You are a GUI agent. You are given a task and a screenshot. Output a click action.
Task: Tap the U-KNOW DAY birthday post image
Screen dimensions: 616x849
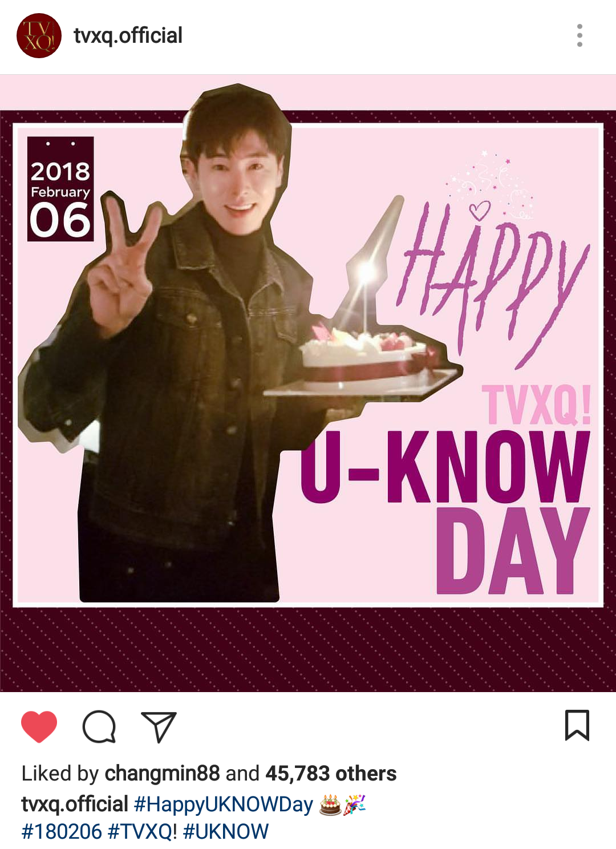click(308, 383)
